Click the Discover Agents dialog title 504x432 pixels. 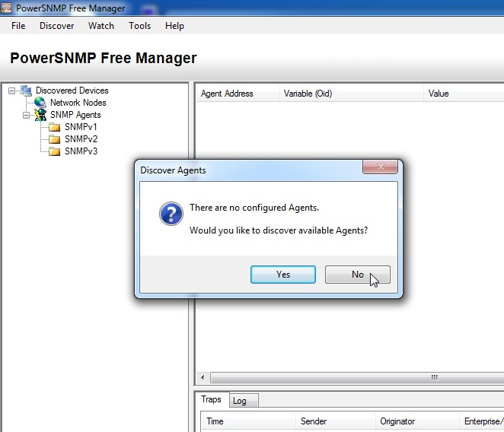click(x=173, y=170)
